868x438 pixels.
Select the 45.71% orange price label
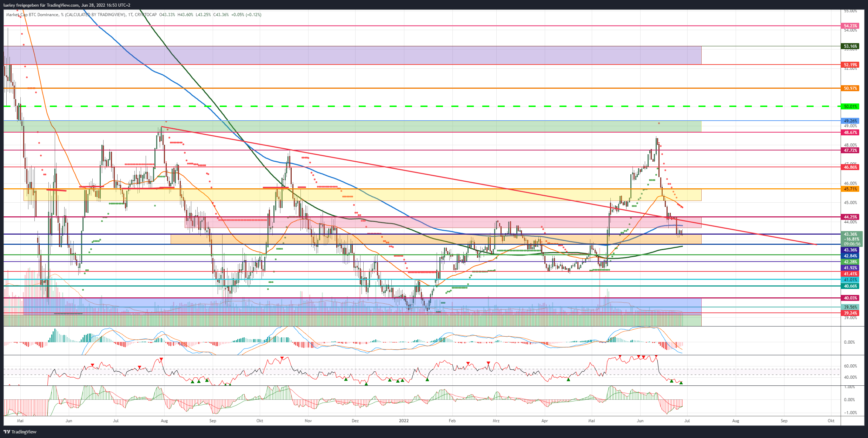click(x=850, y=189)
